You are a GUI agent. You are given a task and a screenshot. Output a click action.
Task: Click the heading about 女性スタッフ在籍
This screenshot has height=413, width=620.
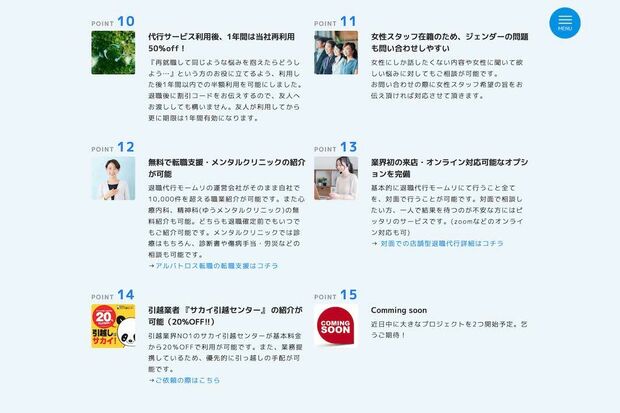click(x=450, y=42)
